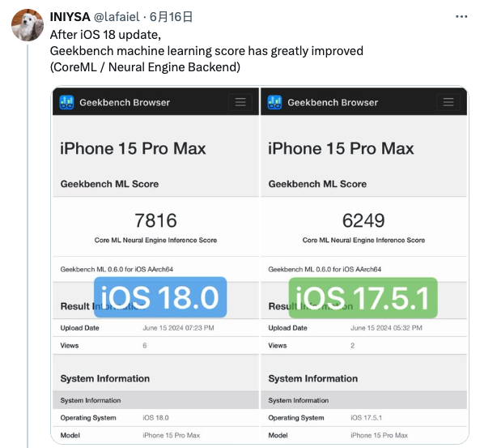This screenshot has width=480, height=448.
Task: Click right Geekbench Browser title text
Action: (333, 102)
